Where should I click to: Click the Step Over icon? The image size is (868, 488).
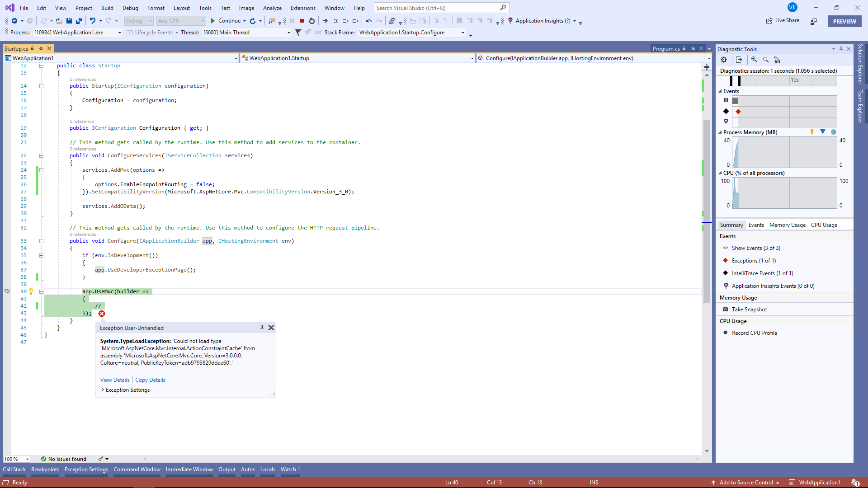tap(345, 21)
